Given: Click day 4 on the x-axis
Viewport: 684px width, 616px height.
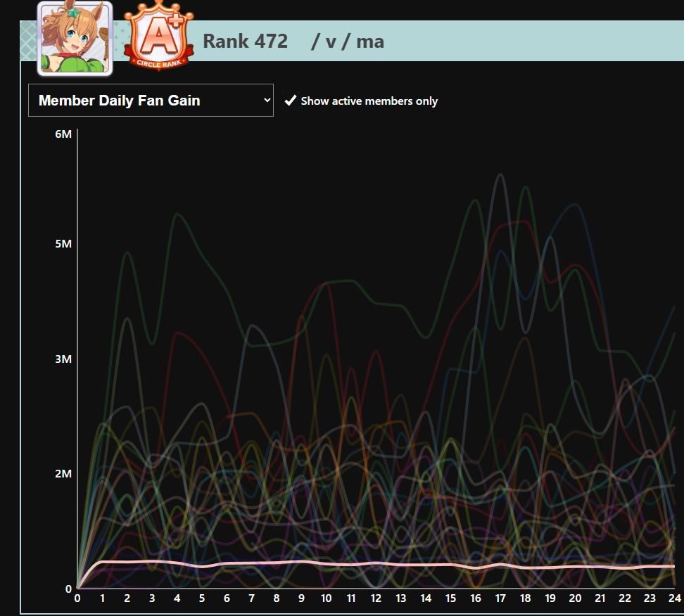Looking at the screenshot, I should coord(177,598).
